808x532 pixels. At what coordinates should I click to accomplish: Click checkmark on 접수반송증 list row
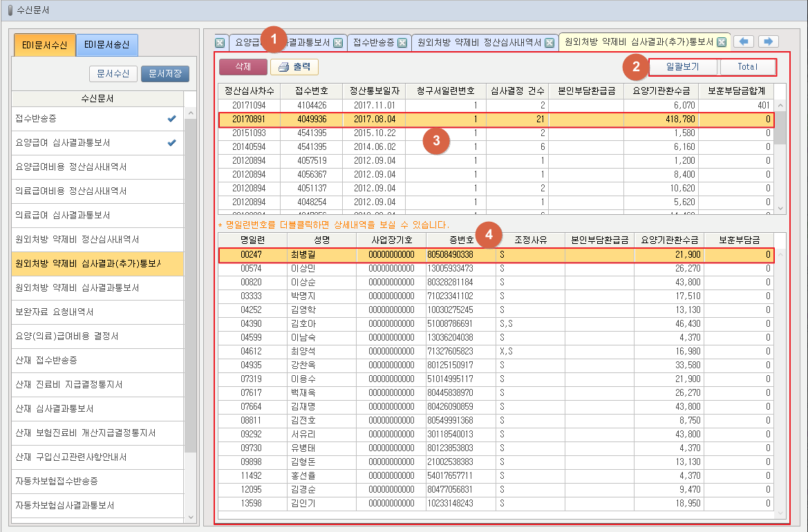coord(171,118)
